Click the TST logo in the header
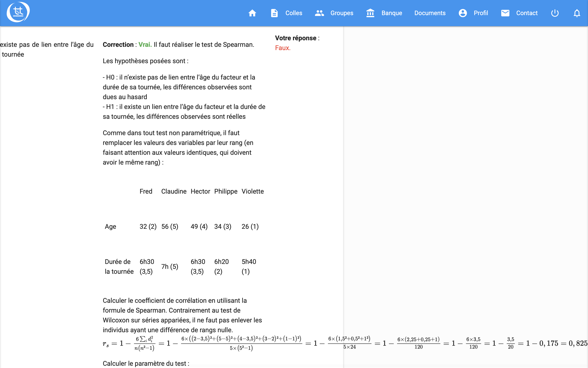Screen dimensions: 588x368 click(18, 12)
